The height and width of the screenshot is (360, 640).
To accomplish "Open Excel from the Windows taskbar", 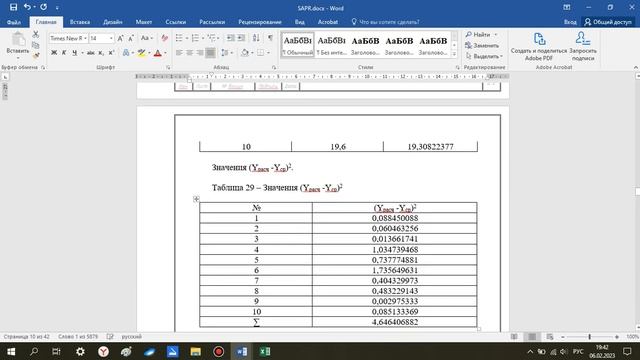I will click(265, 351).
